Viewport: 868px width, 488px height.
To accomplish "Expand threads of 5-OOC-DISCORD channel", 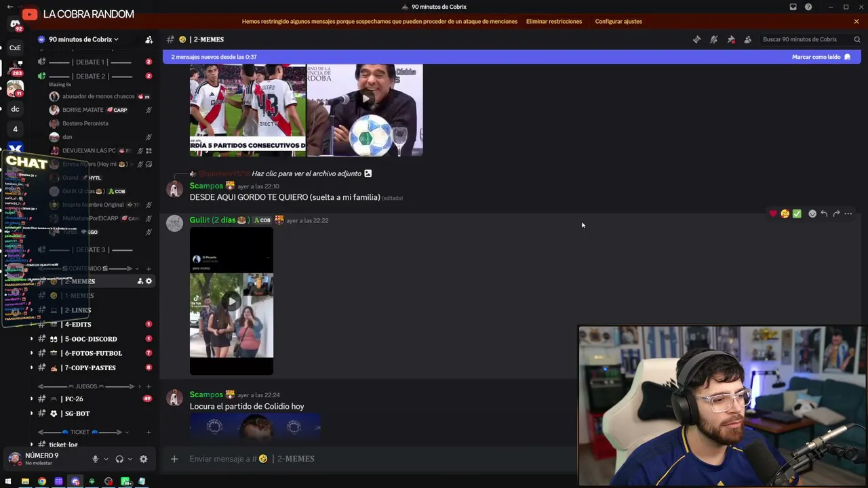I will pos(31,339).
